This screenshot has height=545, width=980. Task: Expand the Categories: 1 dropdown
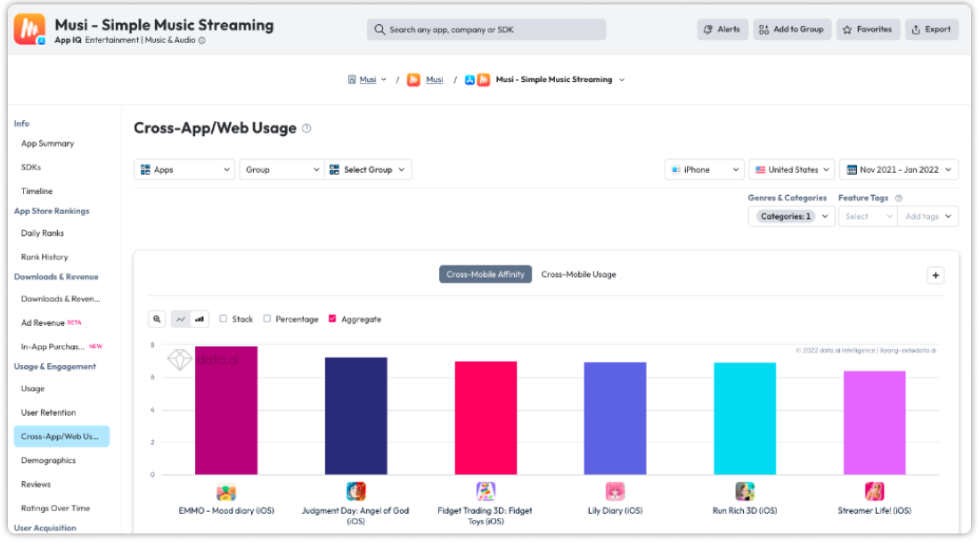791,216
